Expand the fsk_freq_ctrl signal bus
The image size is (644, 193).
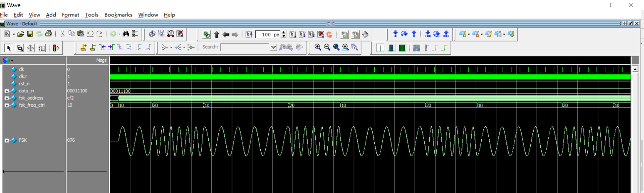coord(7,105)
